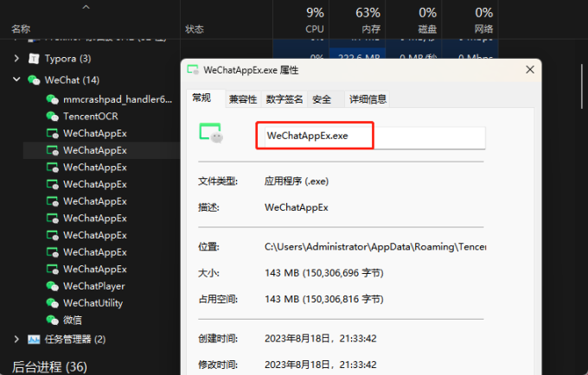Click the WeChatAppEx.exe 属性 title text

(251, 70)
